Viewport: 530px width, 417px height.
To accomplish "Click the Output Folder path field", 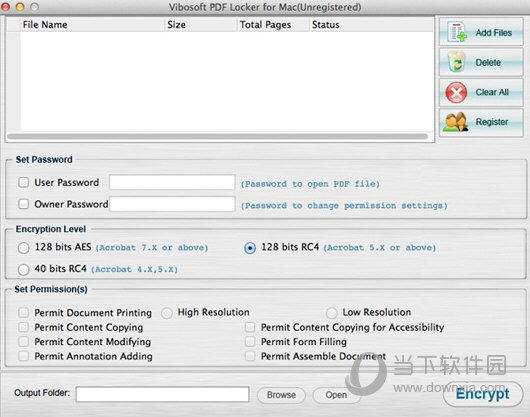I will point(162,394).
